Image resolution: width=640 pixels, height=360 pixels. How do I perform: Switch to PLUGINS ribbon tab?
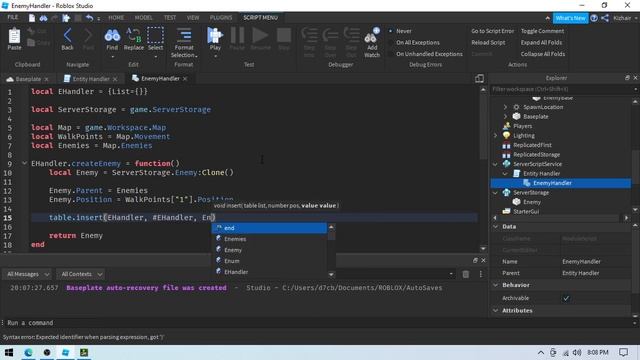coord(221,18)
